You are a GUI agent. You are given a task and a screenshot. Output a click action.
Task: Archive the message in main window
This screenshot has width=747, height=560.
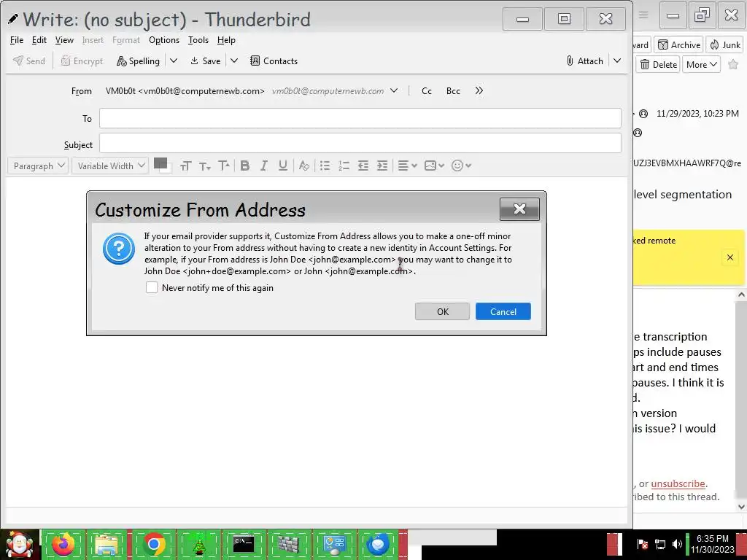(x=679, y=44)
